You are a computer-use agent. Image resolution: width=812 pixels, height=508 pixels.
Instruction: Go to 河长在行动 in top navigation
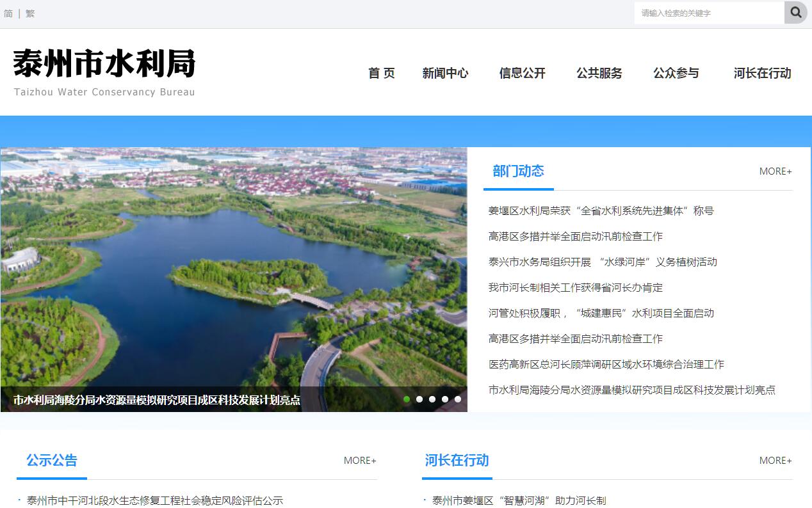coord(762,74)
